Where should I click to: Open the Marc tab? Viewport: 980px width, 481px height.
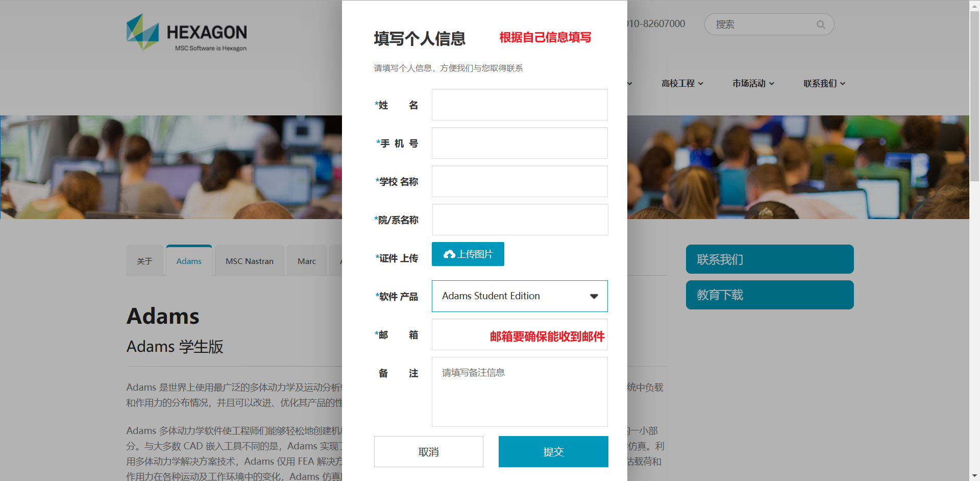click(306, 261)
